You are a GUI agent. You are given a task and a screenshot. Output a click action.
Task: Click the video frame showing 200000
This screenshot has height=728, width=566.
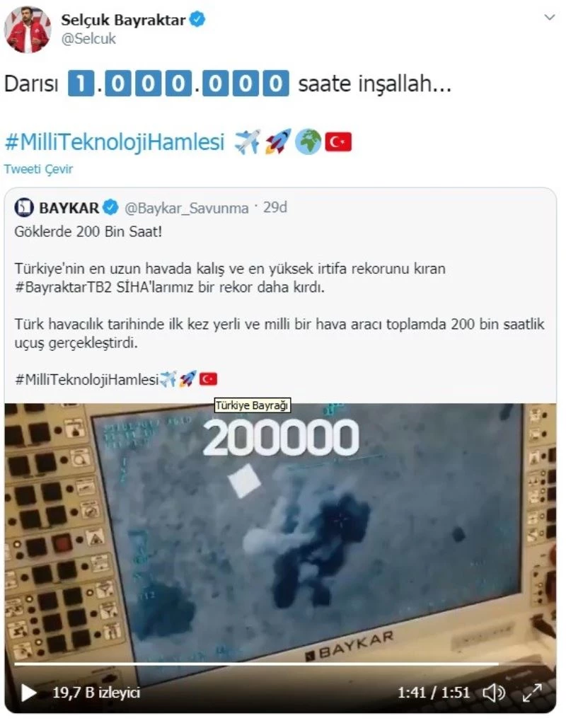(280, 534)
